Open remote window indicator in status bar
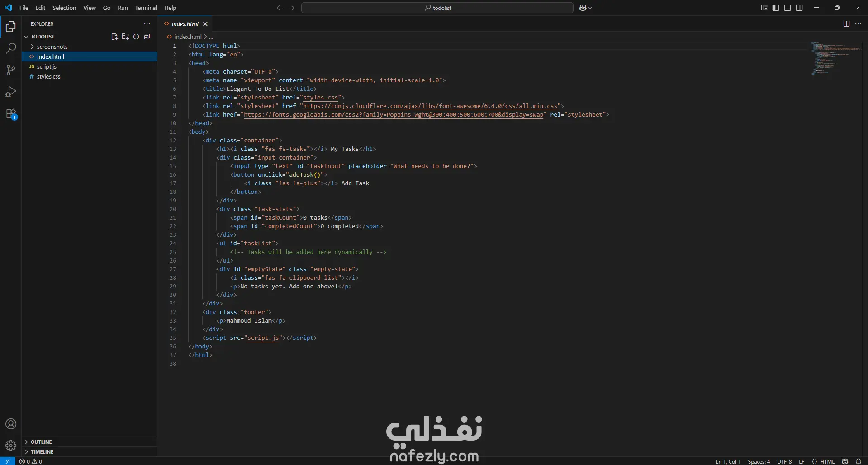The image size is (868, 465). coord(8,461)
